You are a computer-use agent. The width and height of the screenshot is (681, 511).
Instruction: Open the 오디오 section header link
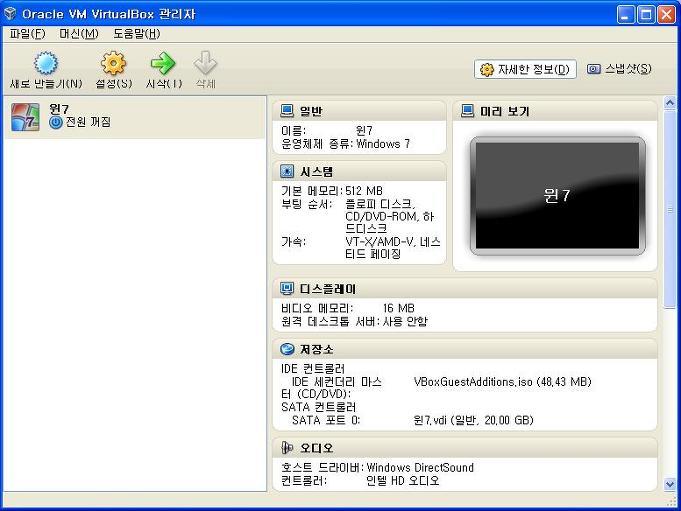[317, 448]
